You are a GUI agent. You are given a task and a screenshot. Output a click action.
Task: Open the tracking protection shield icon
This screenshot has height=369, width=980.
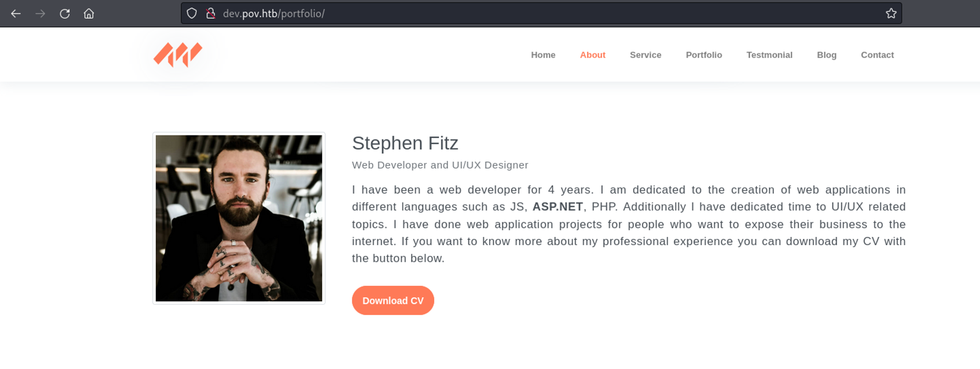click(192, 14)
